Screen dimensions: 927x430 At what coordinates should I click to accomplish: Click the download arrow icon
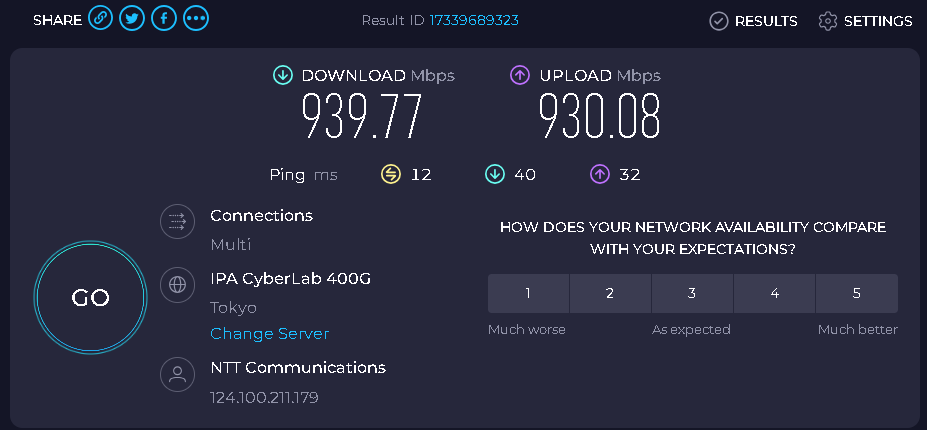283,75
